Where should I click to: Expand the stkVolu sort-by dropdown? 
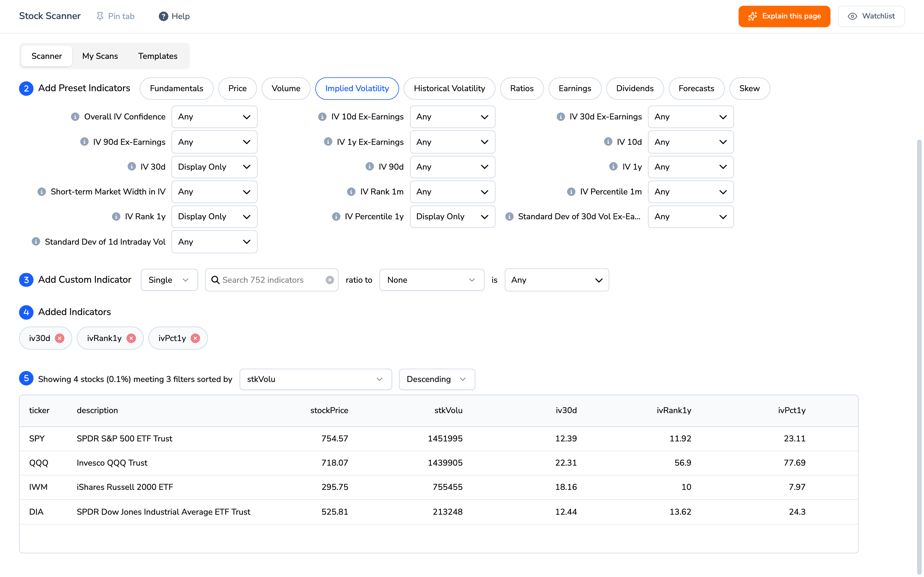315,379
